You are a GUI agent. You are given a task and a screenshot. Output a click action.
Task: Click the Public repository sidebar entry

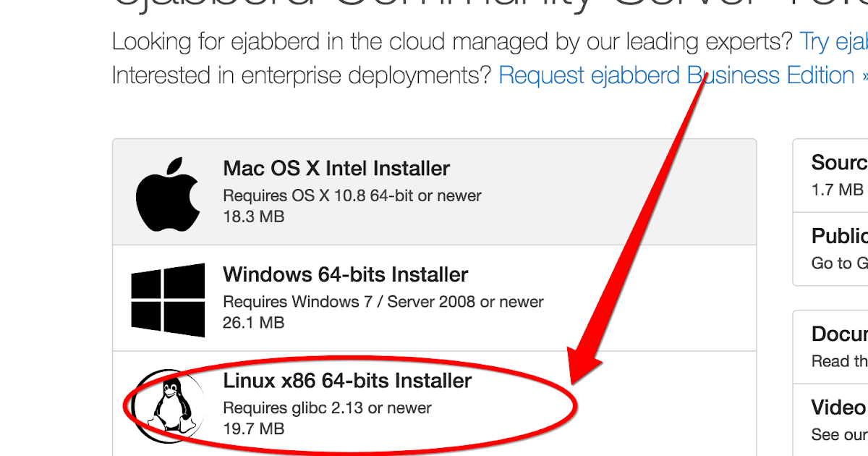pyautogui.click(x=839, y=235)
